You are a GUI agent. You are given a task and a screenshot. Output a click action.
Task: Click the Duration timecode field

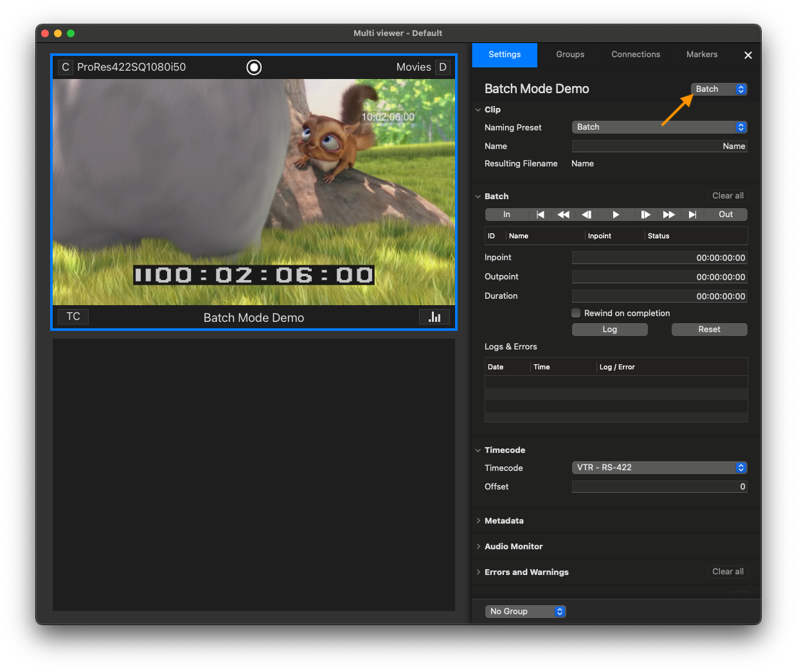tap(659, 296)
